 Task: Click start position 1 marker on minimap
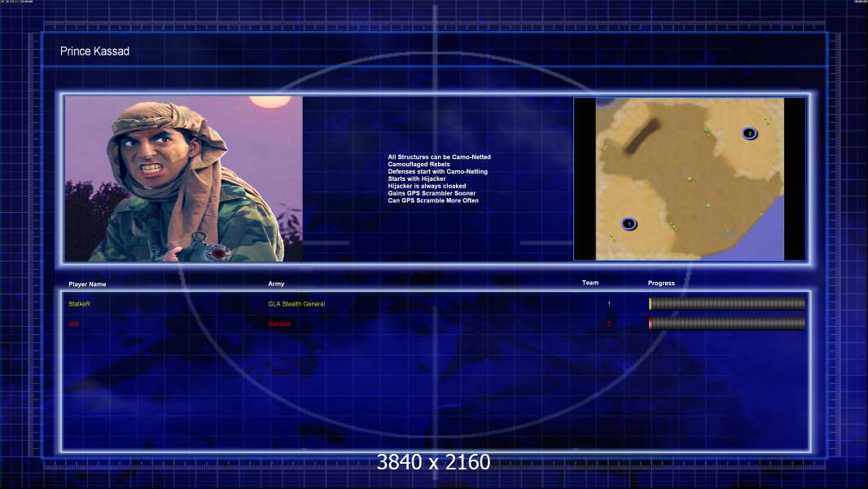pos(629,224)
